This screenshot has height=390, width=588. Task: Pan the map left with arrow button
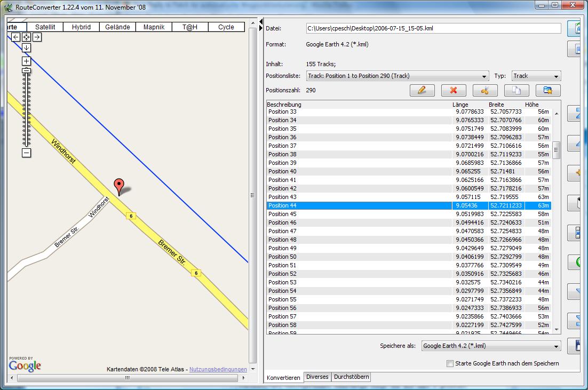[16, 37]
